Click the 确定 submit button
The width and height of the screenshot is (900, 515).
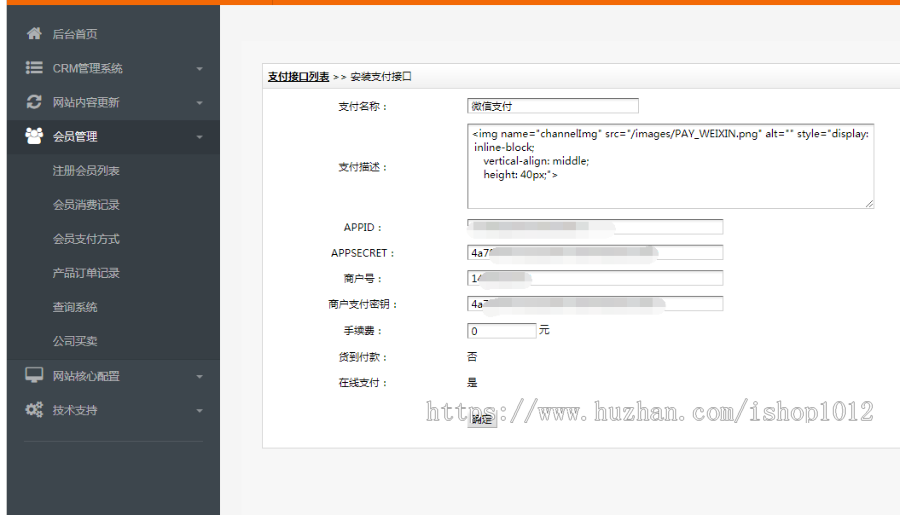pos(482,419)
